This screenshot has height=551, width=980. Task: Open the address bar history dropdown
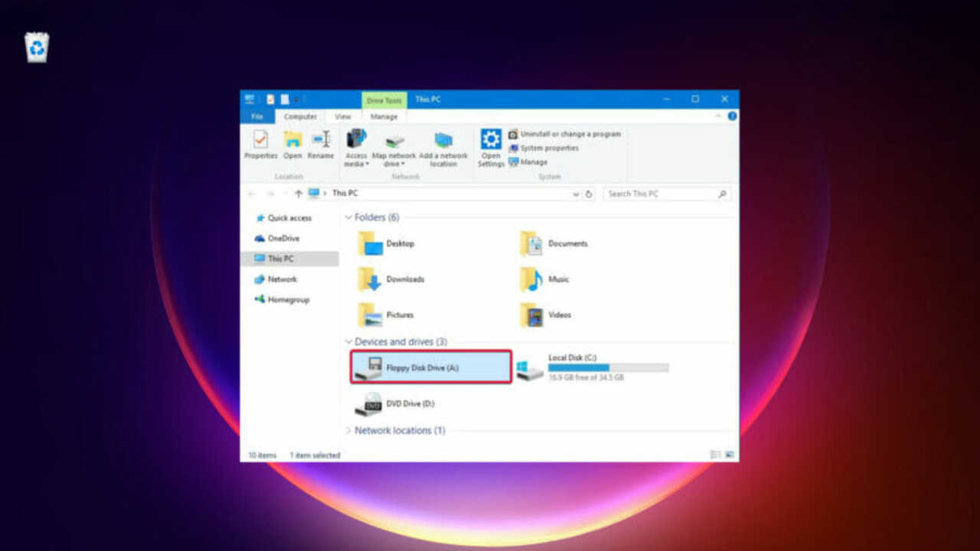coord(576,194)
